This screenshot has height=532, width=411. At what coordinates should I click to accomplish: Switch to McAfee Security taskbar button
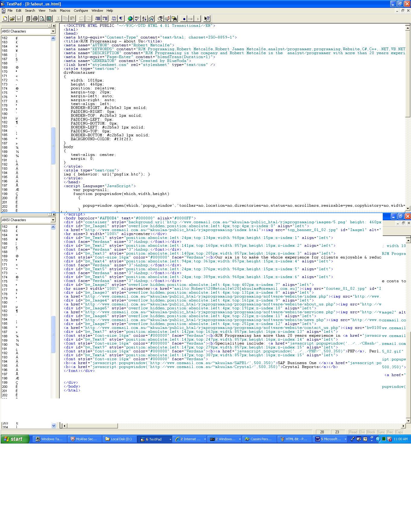(x=85, y=439)
